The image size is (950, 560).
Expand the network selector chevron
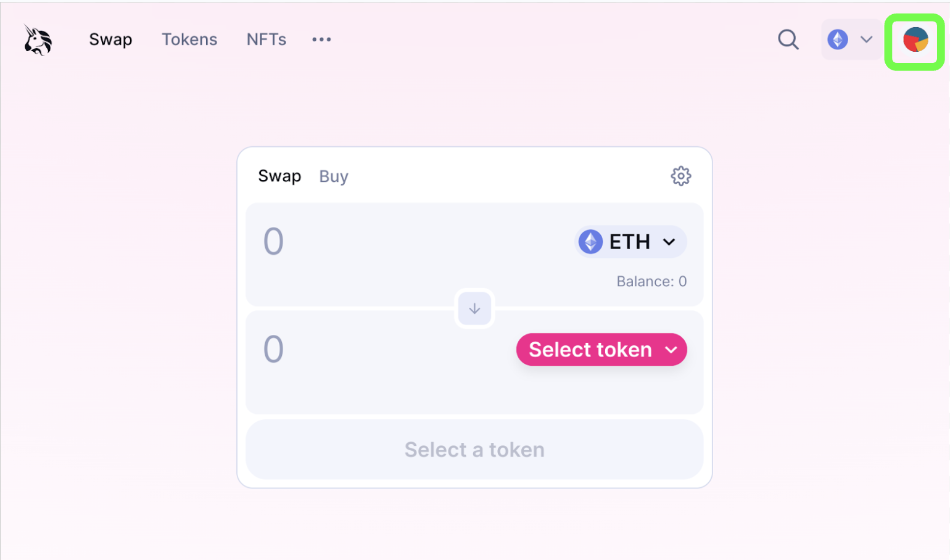point(866,39)
